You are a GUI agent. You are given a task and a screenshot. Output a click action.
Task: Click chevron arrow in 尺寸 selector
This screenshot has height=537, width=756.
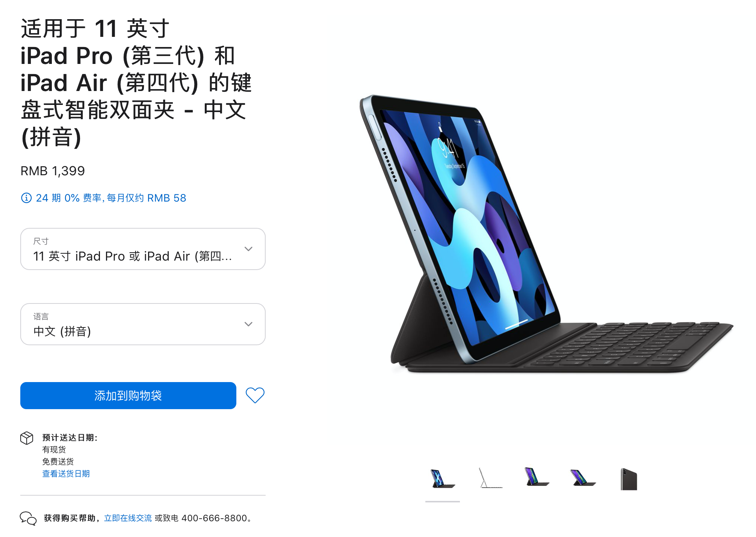click(x=248, y=249)
